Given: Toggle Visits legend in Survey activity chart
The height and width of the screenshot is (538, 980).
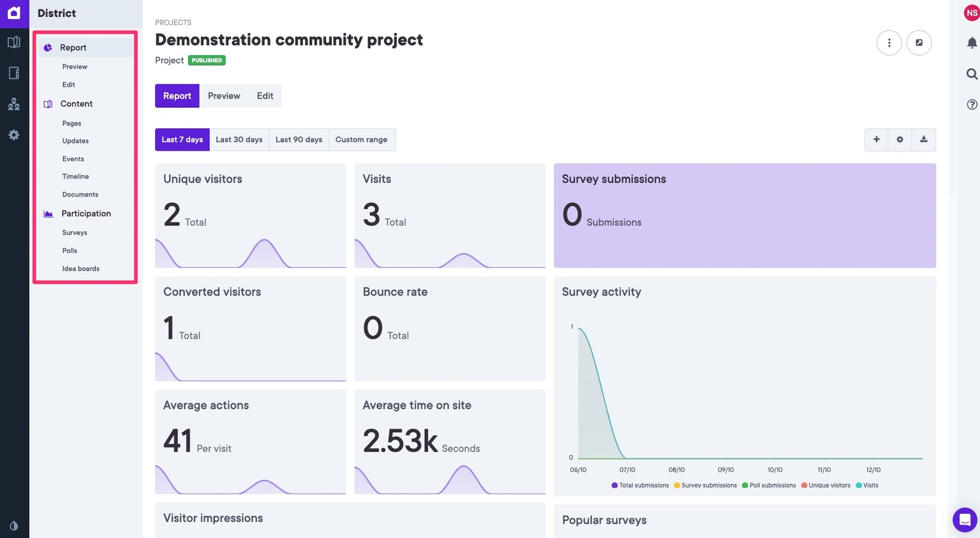Looking at the screenshot, I should (x=870, y=486).
